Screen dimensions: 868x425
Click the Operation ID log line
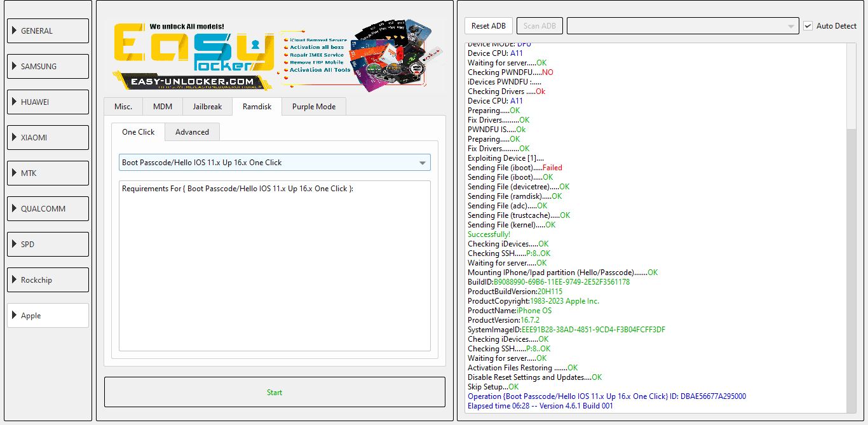pos(607,396)
